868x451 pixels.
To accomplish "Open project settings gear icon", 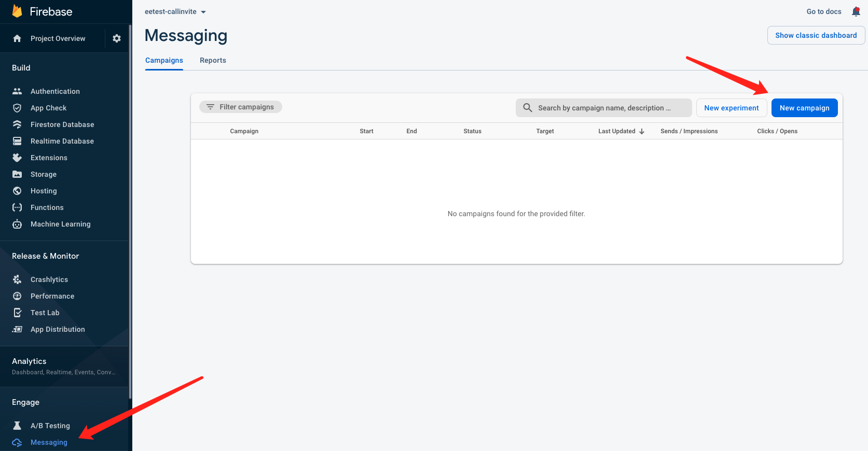I will point(117,38).
